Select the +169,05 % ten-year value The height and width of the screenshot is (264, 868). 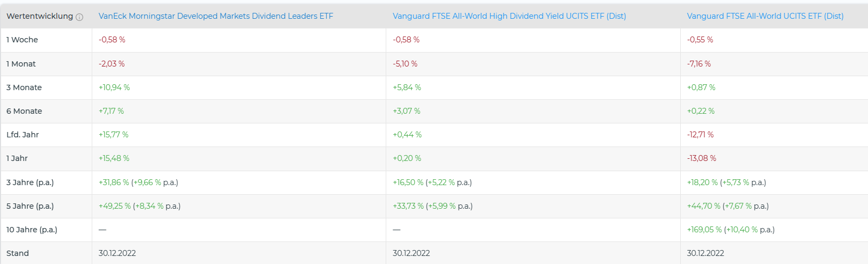click(x=704, y=230)
